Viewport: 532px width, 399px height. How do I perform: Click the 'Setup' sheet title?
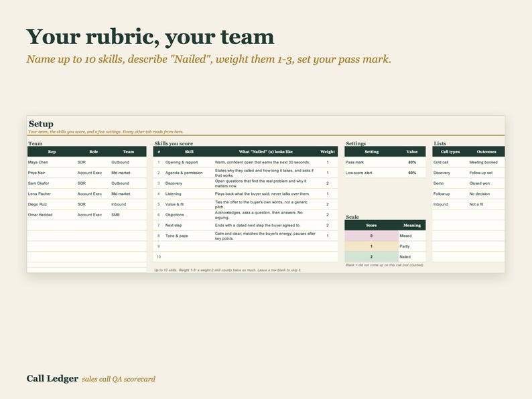point(41,124)
